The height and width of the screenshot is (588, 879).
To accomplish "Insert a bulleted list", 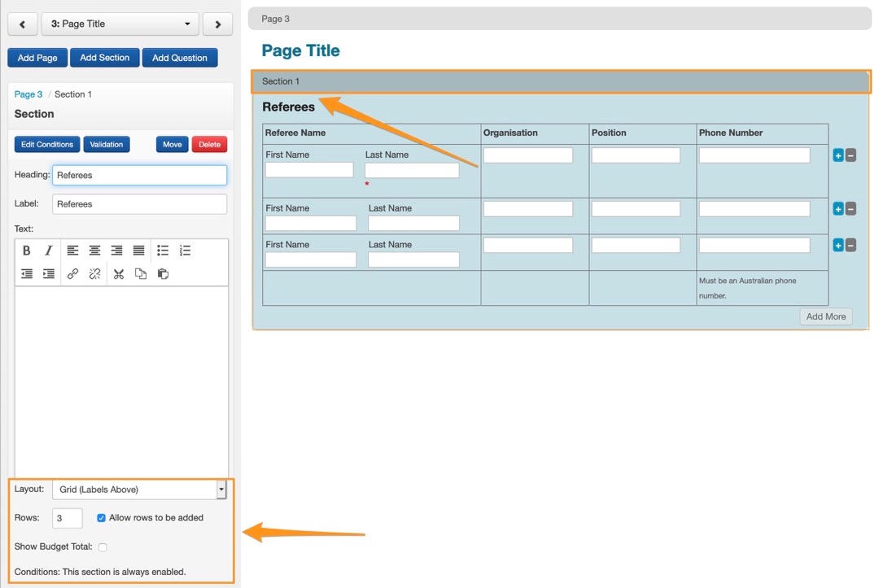I will click(163, 250).
